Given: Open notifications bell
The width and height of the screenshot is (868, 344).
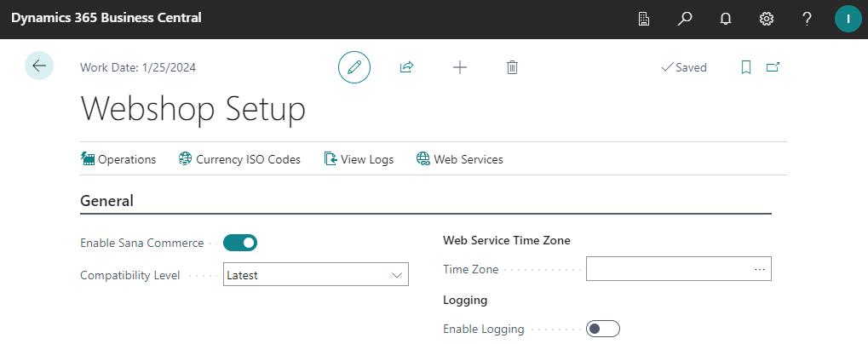Looking at the screenshot, I should click(725, 19).
